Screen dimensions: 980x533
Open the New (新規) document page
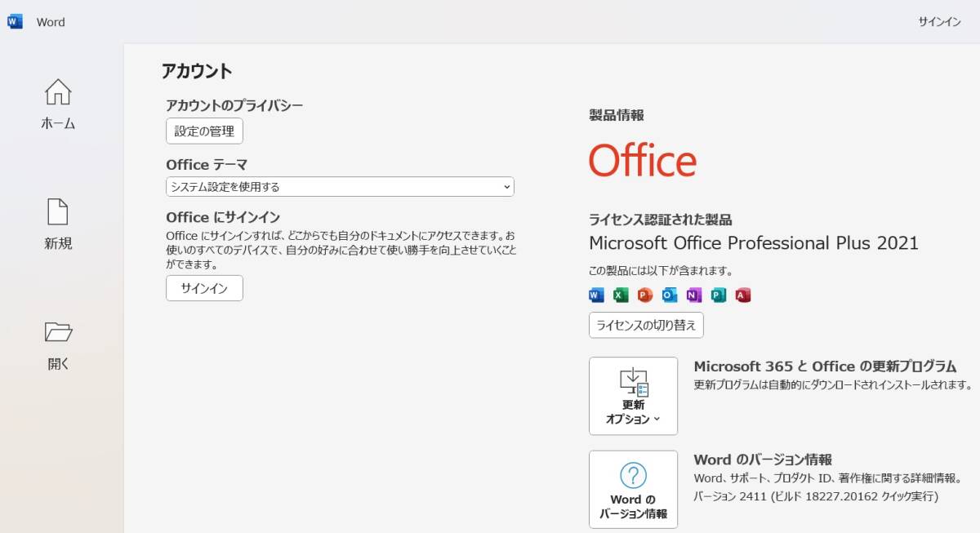(x=58, y=224)
